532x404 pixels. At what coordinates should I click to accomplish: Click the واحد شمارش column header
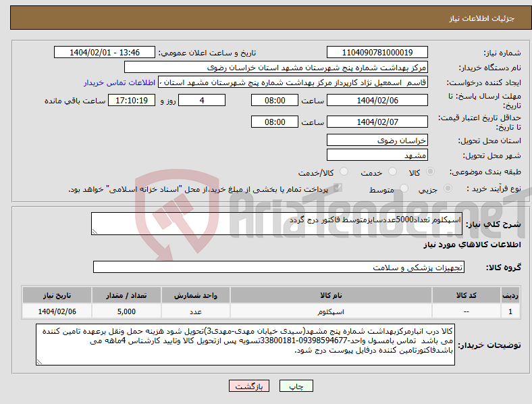196,295
